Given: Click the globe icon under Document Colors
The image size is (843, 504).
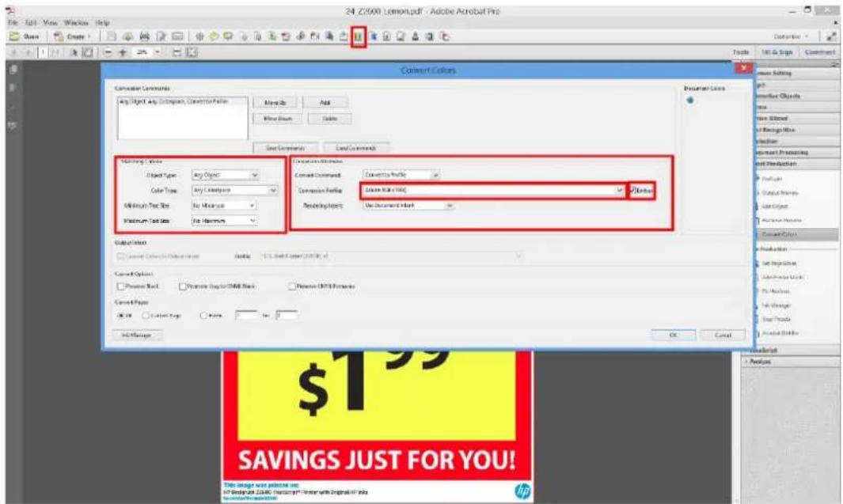Looking at the screenshot, I should point(689,100).
